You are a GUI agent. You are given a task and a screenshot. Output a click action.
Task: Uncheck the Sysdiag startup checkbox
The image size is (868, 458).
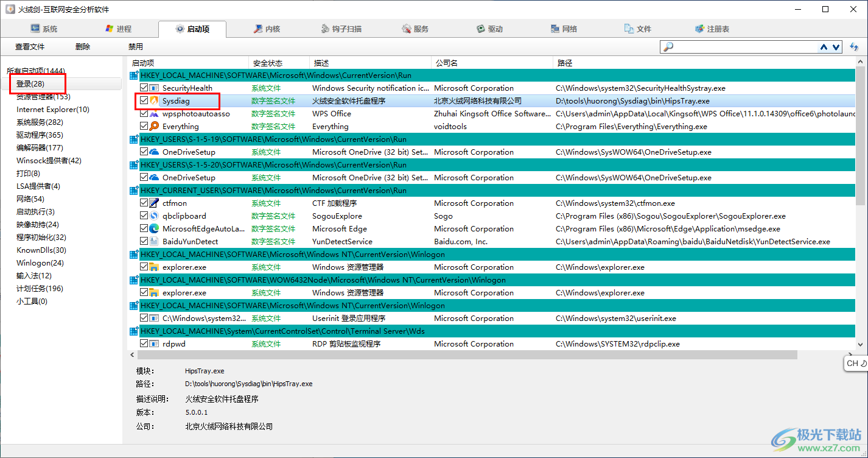click(144, 101)
